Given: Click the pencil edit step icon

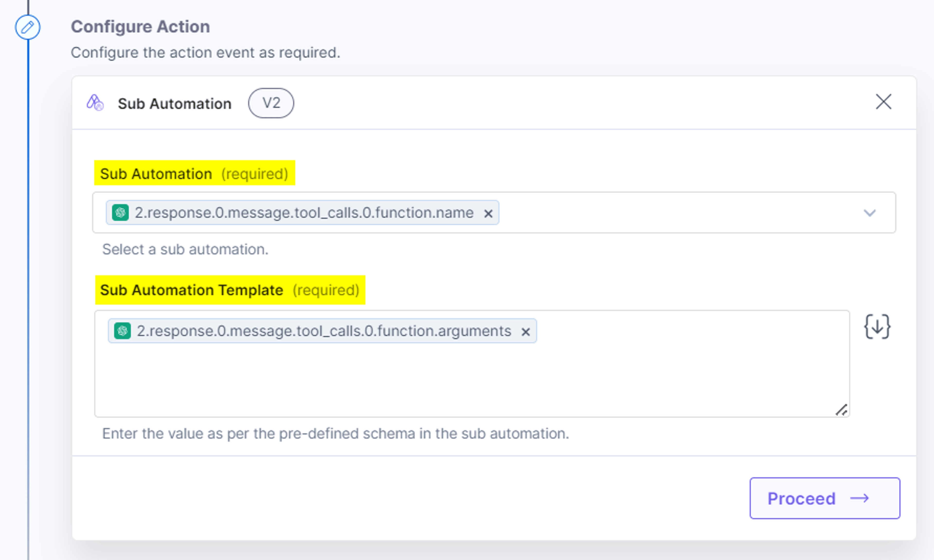Looking at the screenshot, I should point(27,27).
